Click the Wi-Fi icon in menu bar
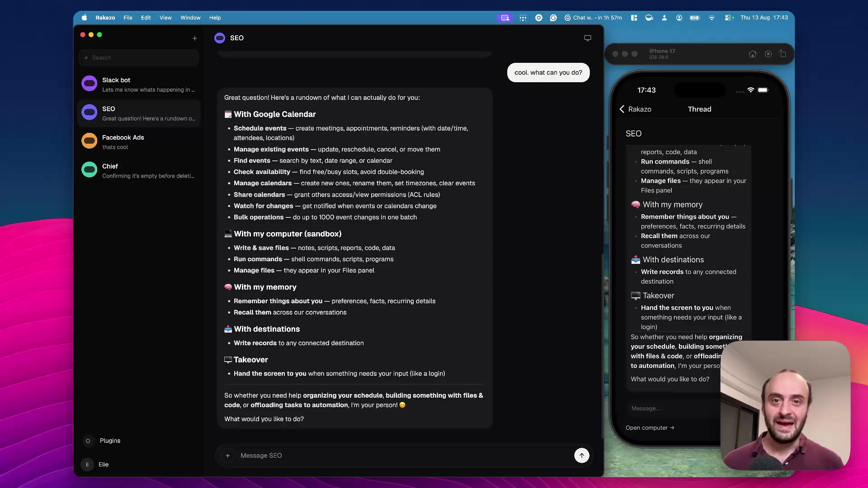 712,18
